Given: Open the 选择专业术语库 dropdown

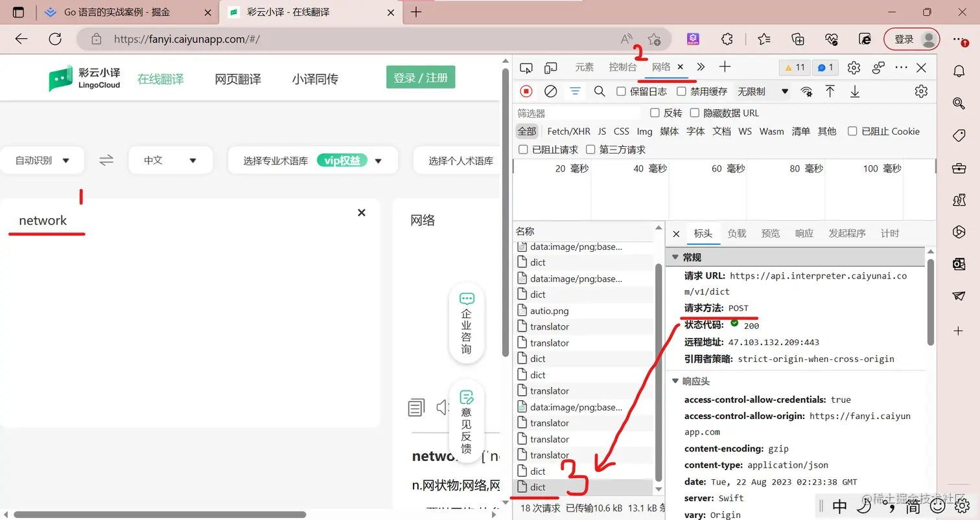Looking at the screenshot, I should point(312,160).
